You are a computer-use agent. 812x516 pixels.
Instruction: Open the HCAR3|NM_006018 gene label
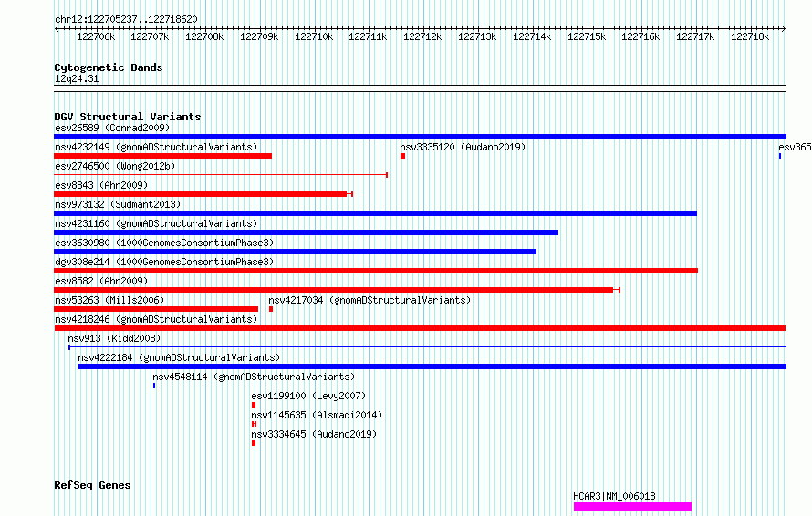click(614, 496)
